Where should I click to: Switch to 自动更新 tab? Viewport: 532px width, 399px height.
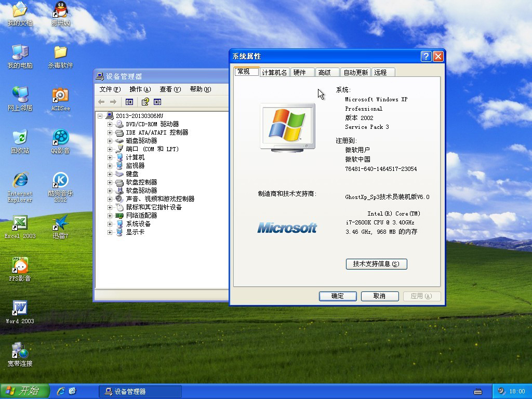point(355,72)
